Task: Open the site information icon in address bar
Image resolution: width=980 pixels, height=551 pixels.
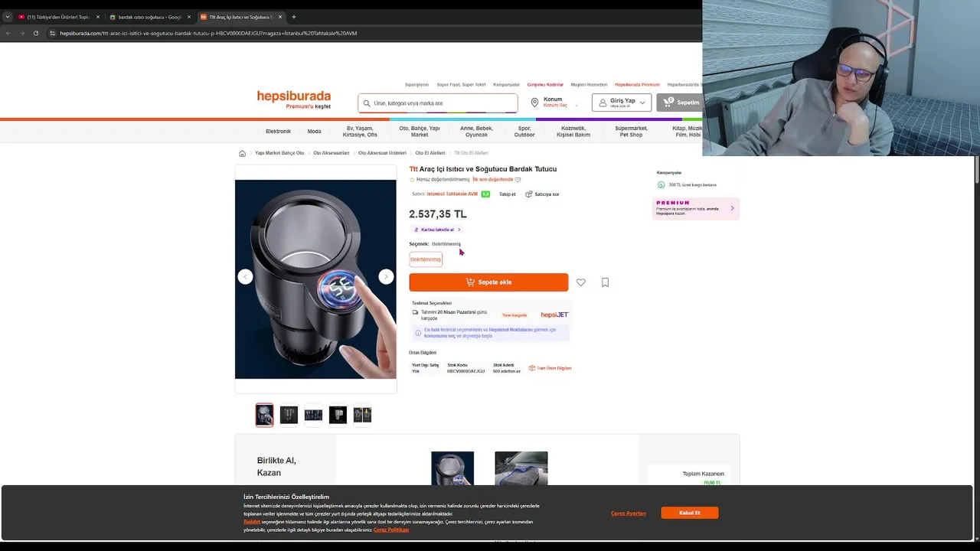Action: tap(52, 33)
